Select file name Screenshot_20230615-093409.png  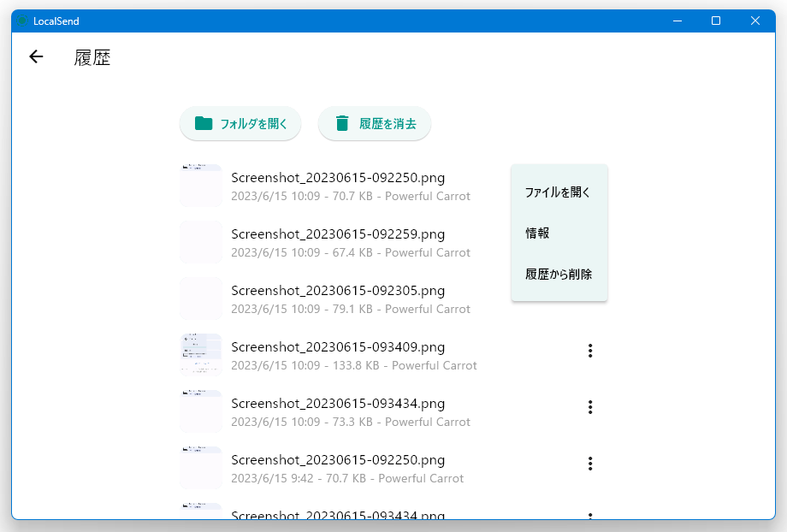(x=338, y=347)
